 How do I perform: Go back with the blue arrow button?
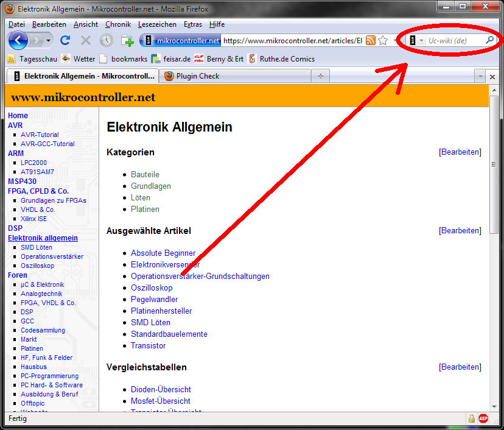pos(18,41)
